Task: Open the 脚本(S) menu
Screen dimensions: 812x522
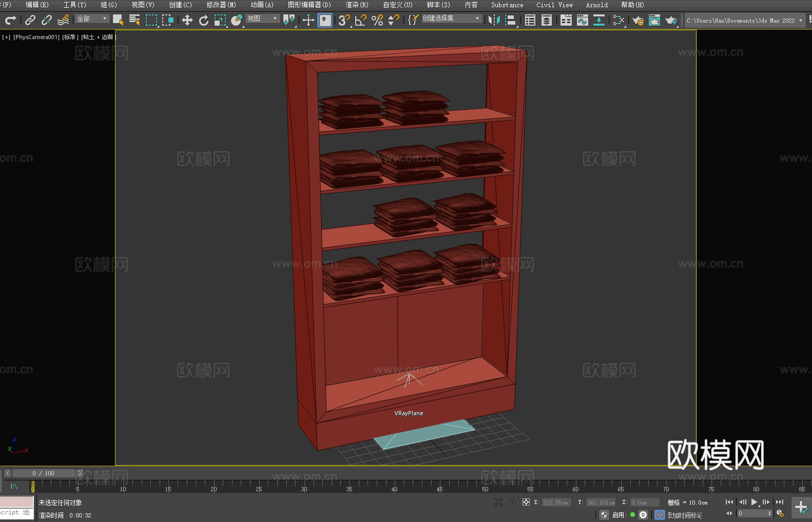Action: [x=438, y=5]
